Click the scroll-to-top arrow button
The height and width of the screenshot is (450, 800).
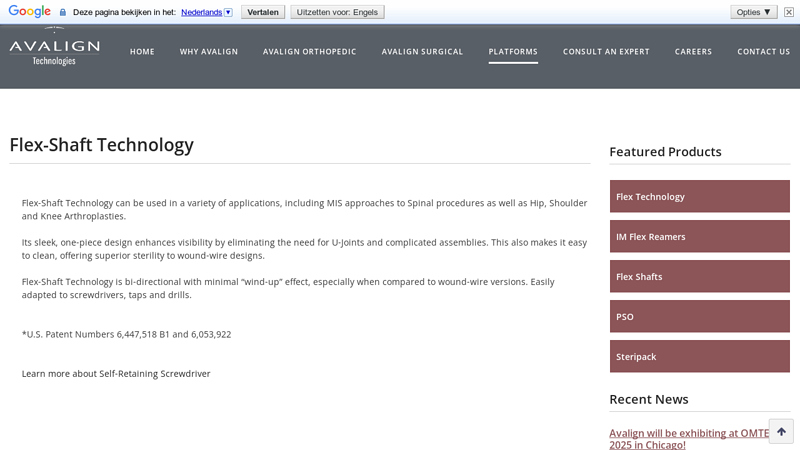click(781, 431)
